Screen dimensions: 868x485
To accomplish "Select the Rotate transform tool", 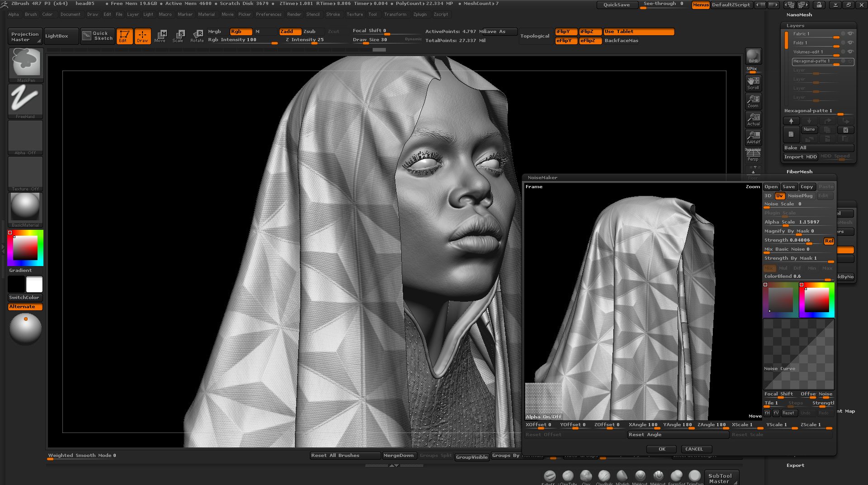I will (197, 36).
